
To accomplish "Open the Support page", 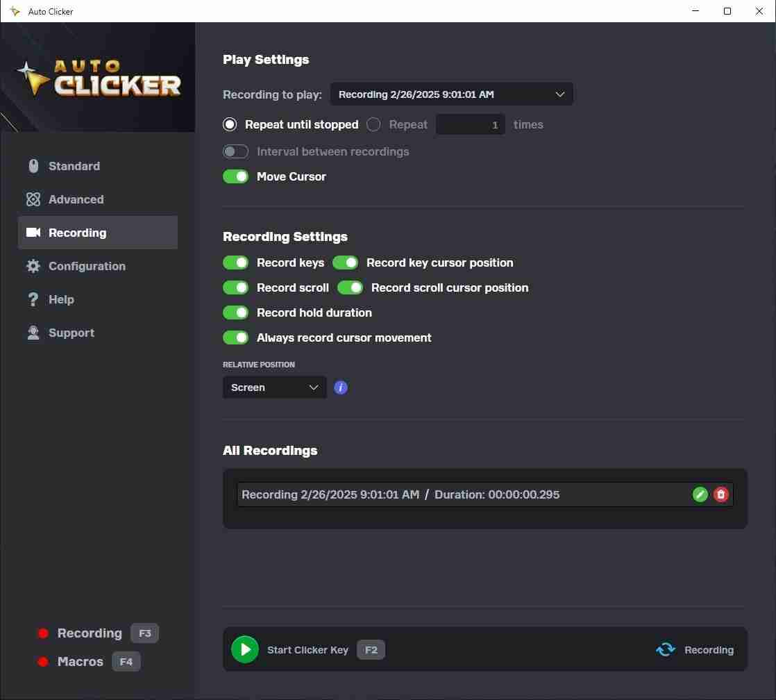I will coord(71,333).
